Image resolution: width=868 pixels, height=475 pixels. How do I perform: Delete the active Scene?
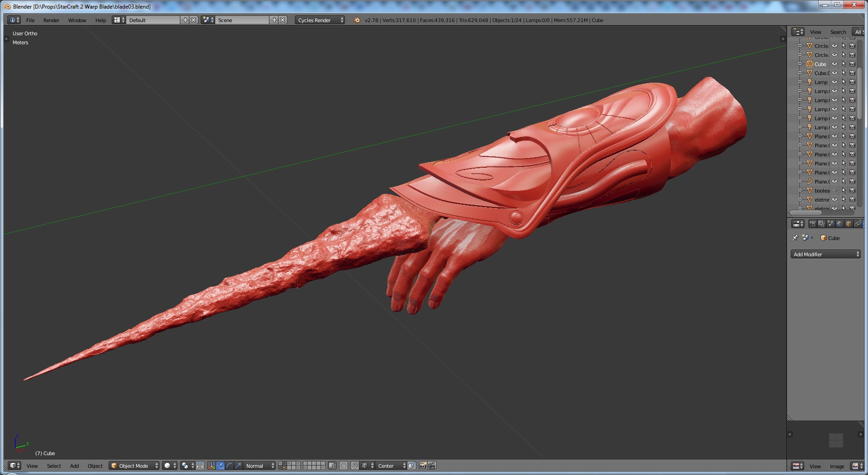(283, 20)
